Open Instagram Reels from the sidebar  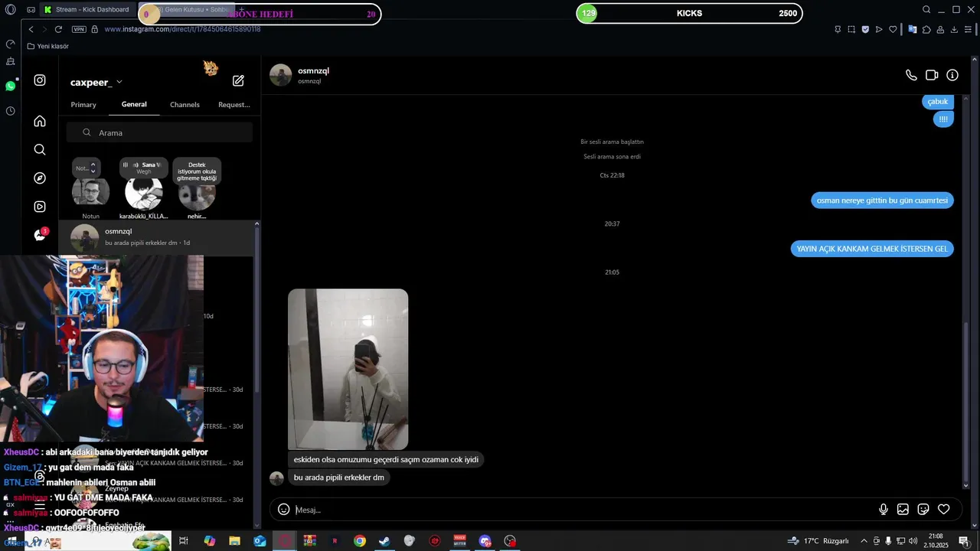(x=40, y=207)
